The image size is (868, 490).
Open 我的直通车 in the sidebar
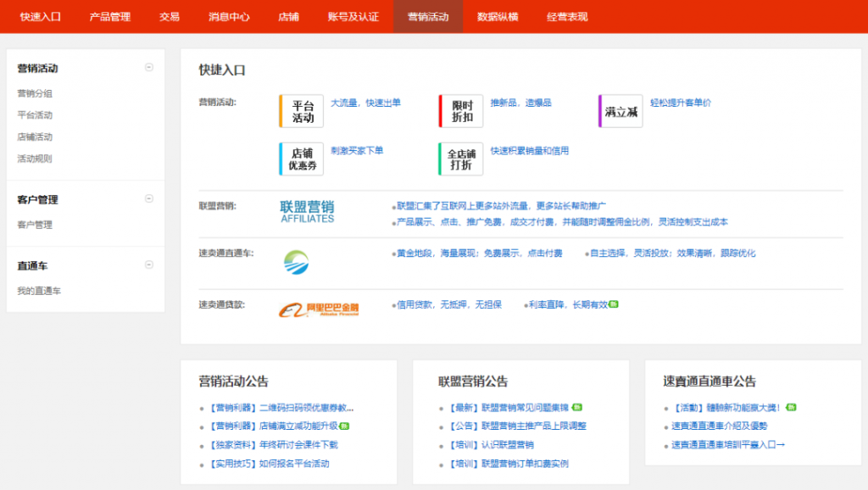point(39,292)
